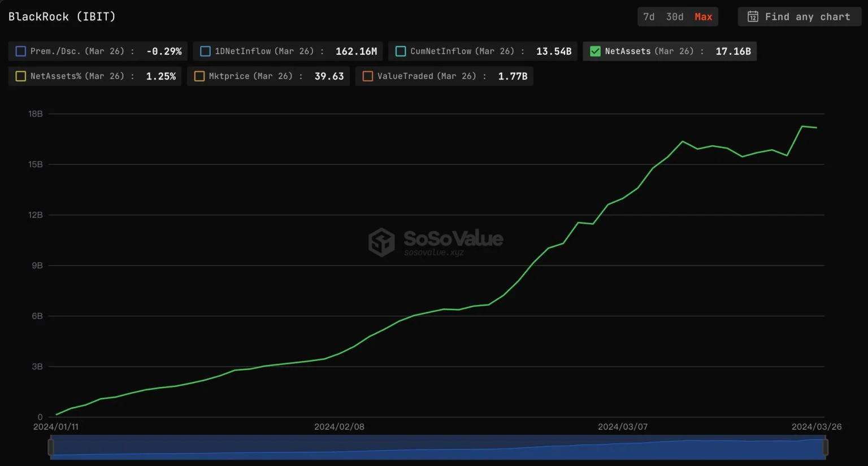
Task: Enable the 1DNetInflow checkbox
Action: [205, 51]
